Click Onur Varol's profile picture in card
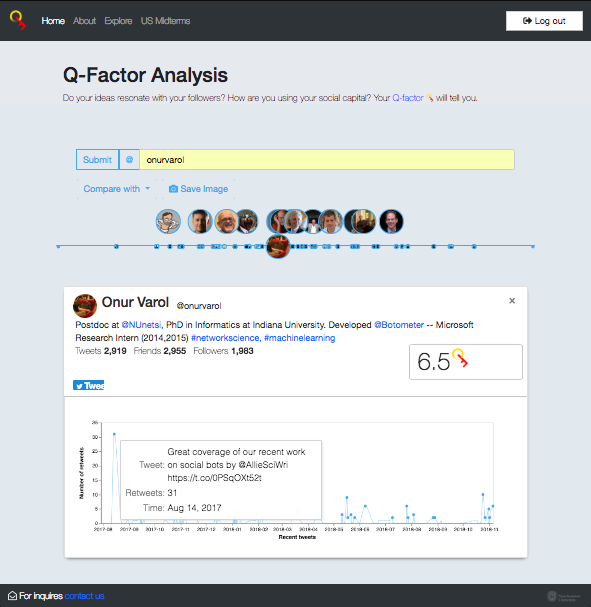This screenshot has width=591, height=607. pos(85,306)
